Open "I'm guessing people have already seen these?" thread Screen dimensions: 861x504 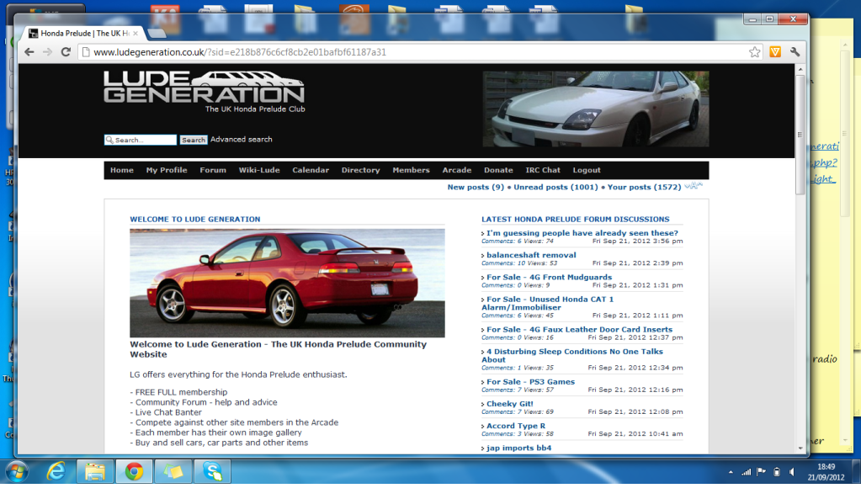coord(582,233)
